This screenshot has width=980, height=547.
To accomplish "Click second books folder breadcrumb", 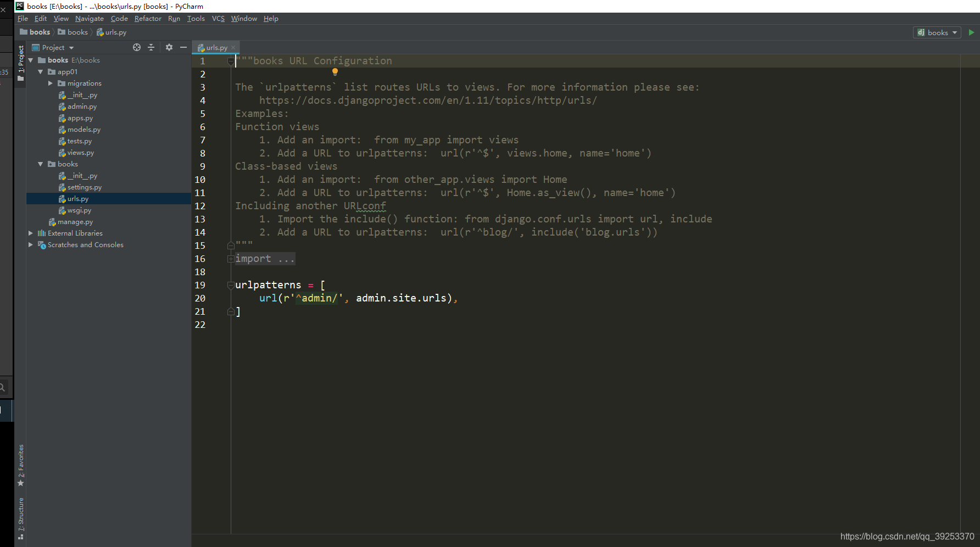I will (x=73, y=32).
